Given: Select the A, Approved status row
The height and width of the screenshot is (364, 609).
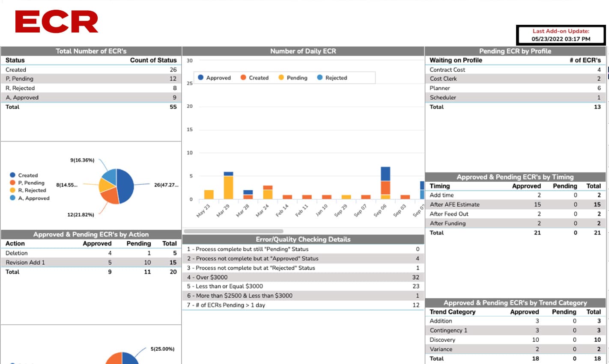Looking at the screenshot, I should tap(91, 98).
